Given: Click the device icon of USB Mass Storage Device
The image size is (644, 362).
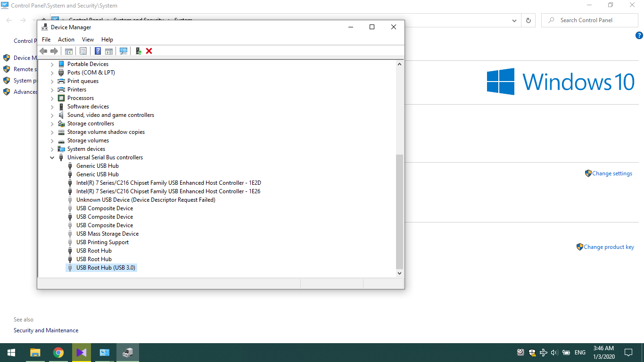Looking at the screenshot, I should pyautogui.click(x=70, y=234).
